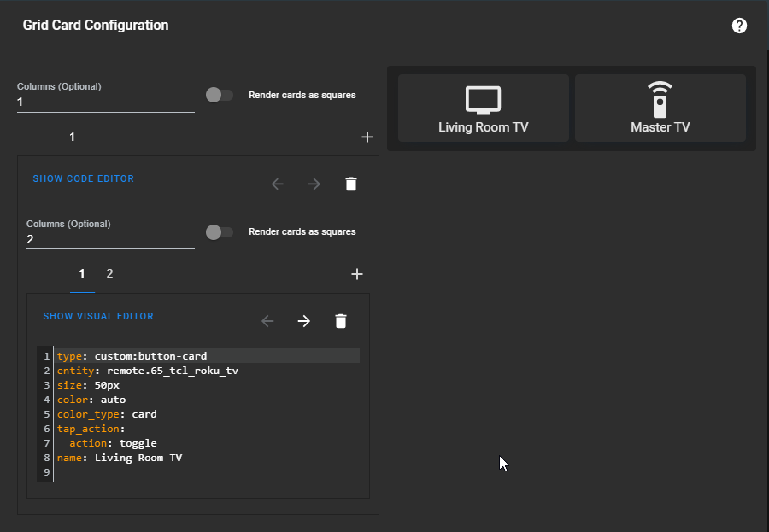Delete the Living Room TV card via trash icon
Screen dimensions: 769x532
coord(340,320)
